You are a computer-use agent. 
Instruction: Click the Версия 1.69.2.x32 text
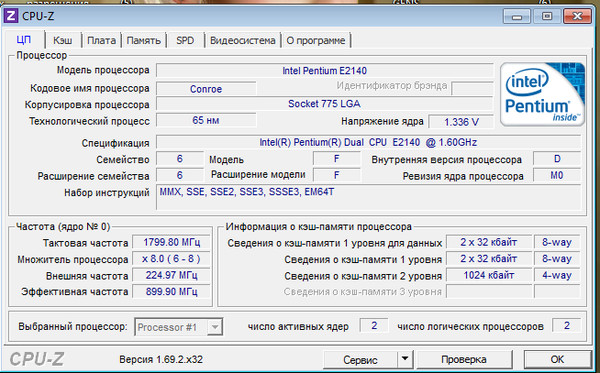point(161,360)
